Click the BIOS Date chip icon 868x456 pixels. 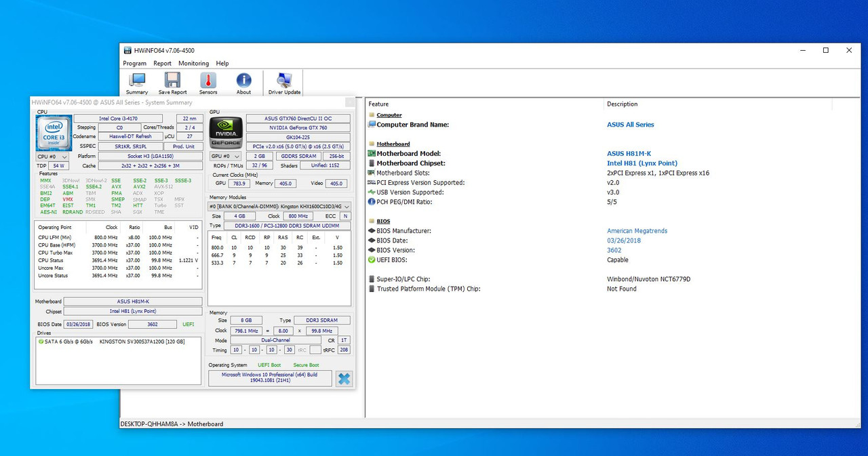click(372, 241)
